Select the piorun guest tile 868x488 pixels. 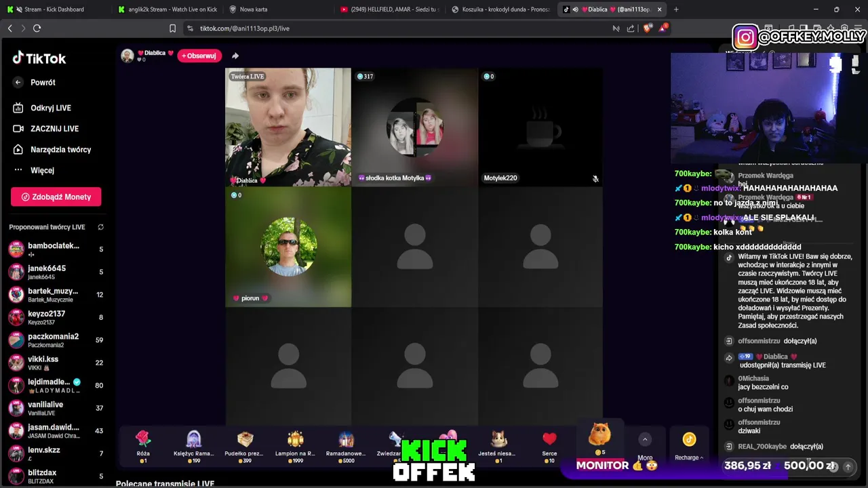(288, 247)
